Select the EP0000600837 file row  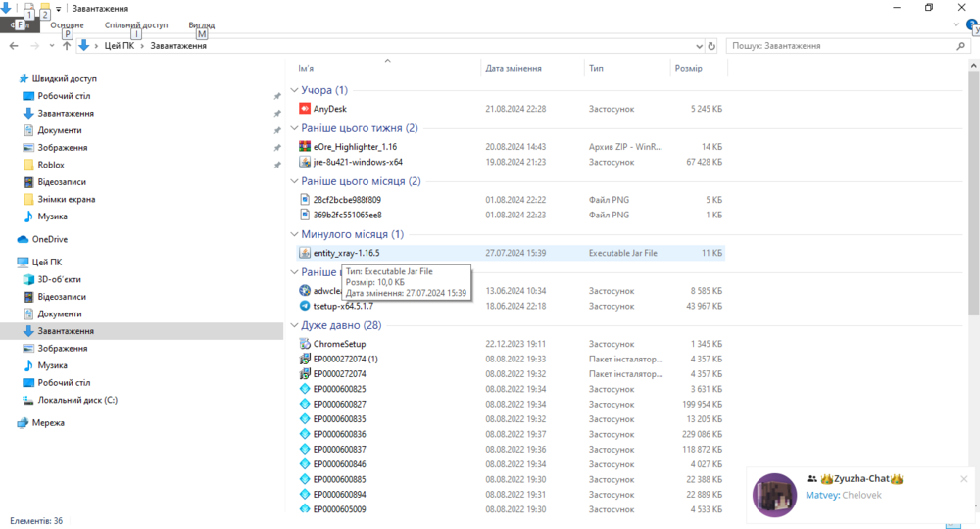pyautogui.click(x=510, y=449)
